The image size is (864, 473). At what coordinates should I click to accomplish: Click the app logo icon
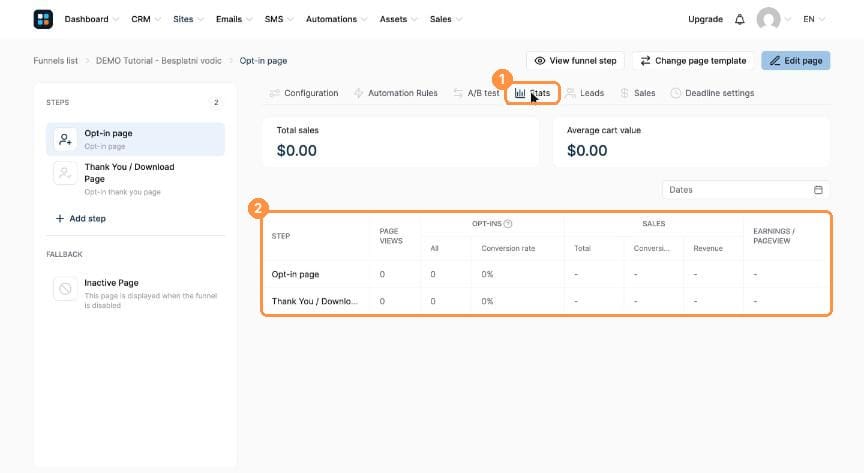coord(43,19)
